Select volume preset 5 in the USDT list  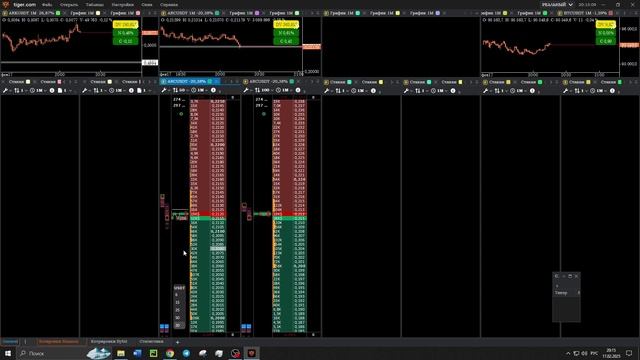tap(178, 295)
